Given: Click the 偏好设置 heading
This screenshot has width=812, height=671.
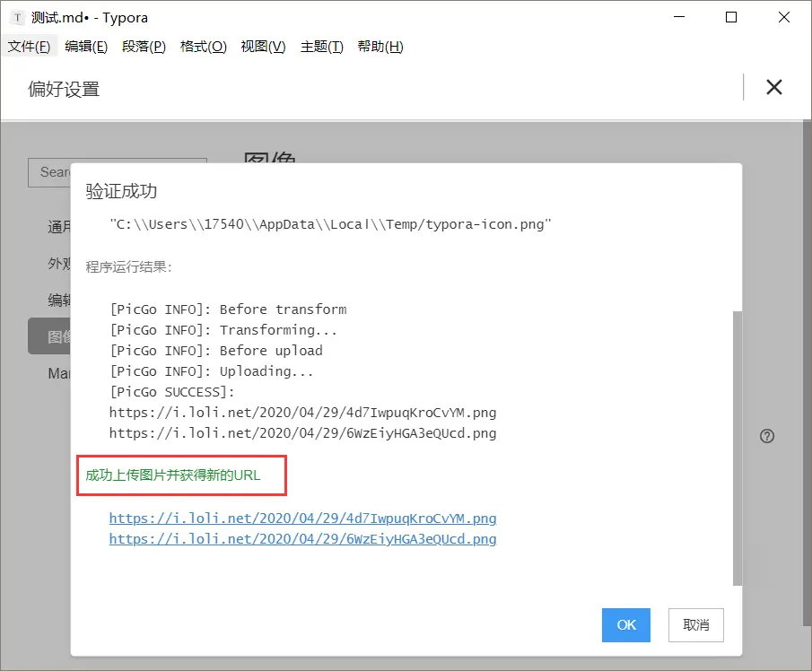Looking at the screenshot, I should tap(64, 89).
